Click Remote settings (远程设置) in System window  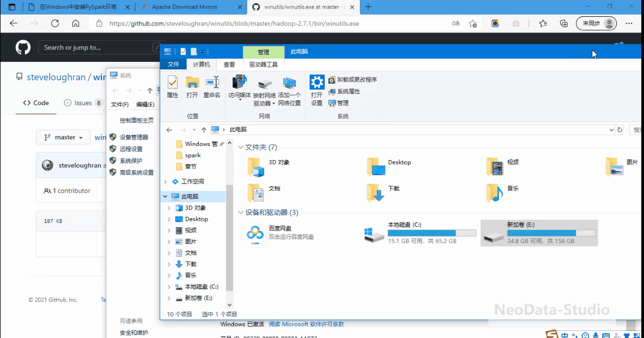click(x=131, y=149)
